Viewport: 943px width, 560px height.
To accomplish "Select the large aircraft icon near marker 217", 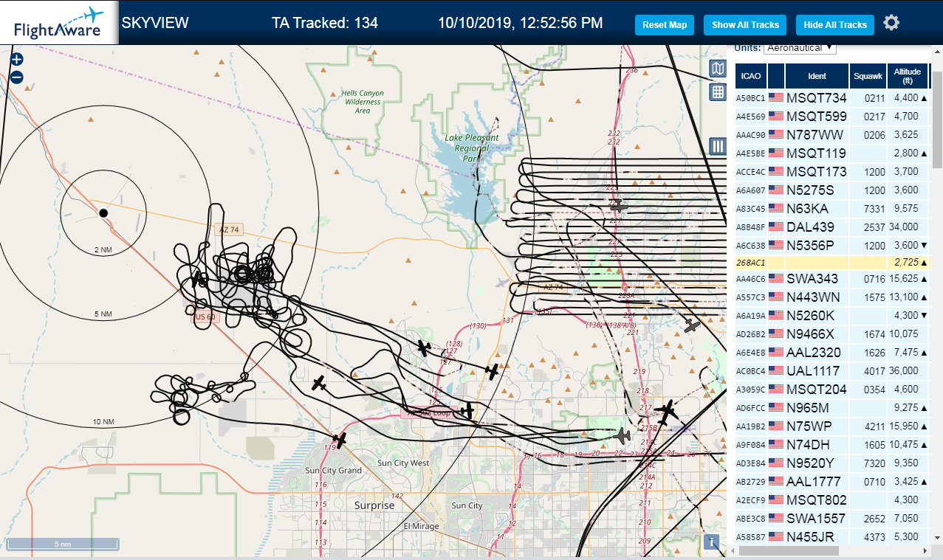I will [667, 412].
